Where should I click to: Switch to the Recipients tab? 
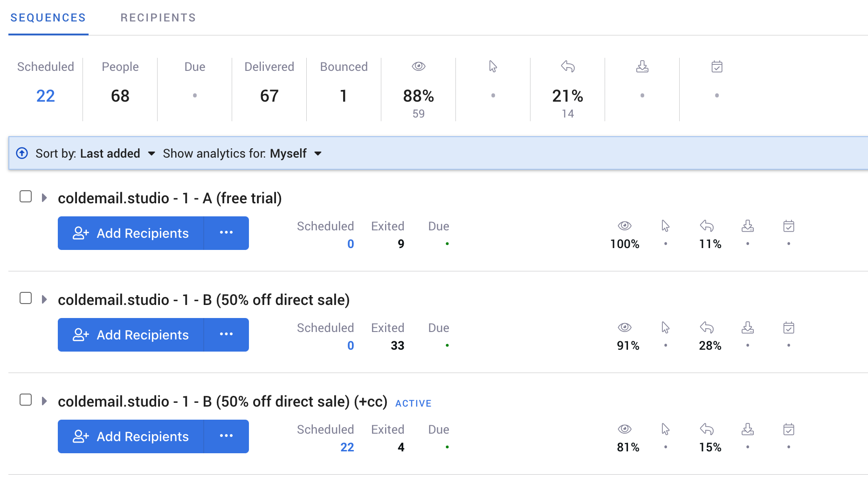click(x=158, y=18)
